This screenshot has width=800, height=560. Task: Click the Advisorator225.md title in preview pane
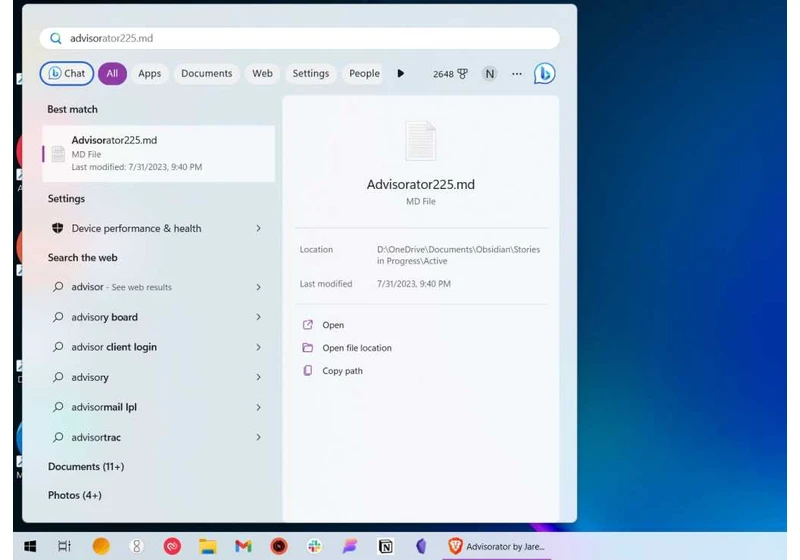click(420, 185)
